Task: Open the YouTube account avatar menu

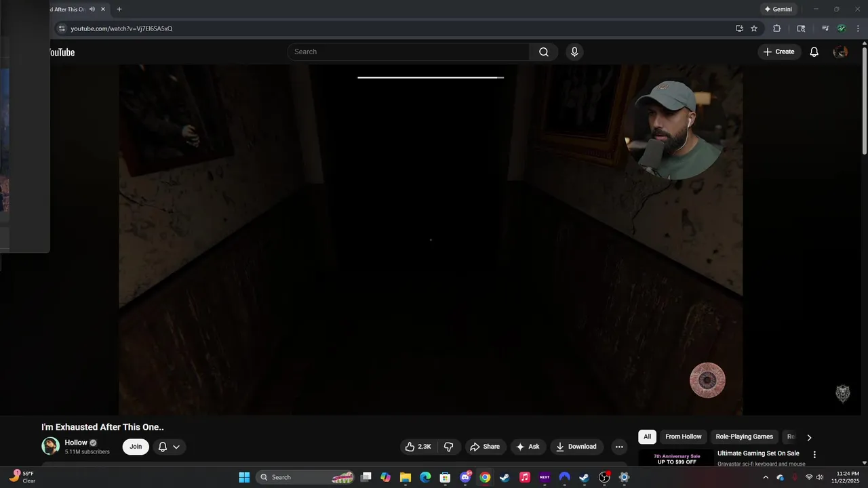Action: pyautogui.click(x=840, y=52)
